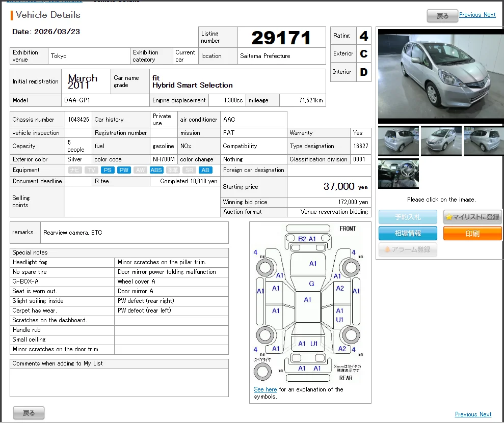Click the greyed SR equipment badge

pyautogui.click(x=189, y=170)
